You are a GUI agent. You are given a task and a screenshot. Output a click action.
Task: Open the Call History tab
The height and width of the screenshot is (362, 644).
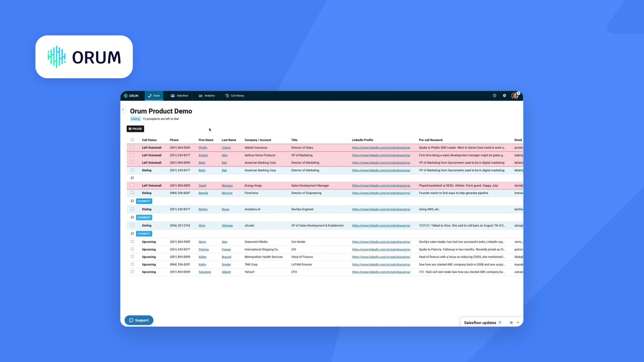[x=235, y=96]
